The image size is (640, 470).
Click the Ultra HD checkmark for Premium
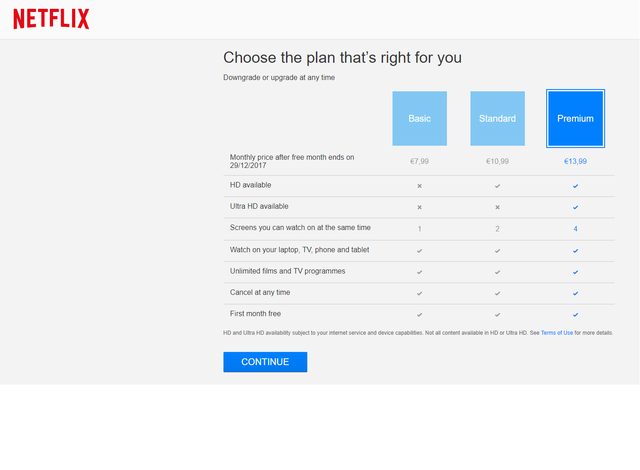pos(576,207)
